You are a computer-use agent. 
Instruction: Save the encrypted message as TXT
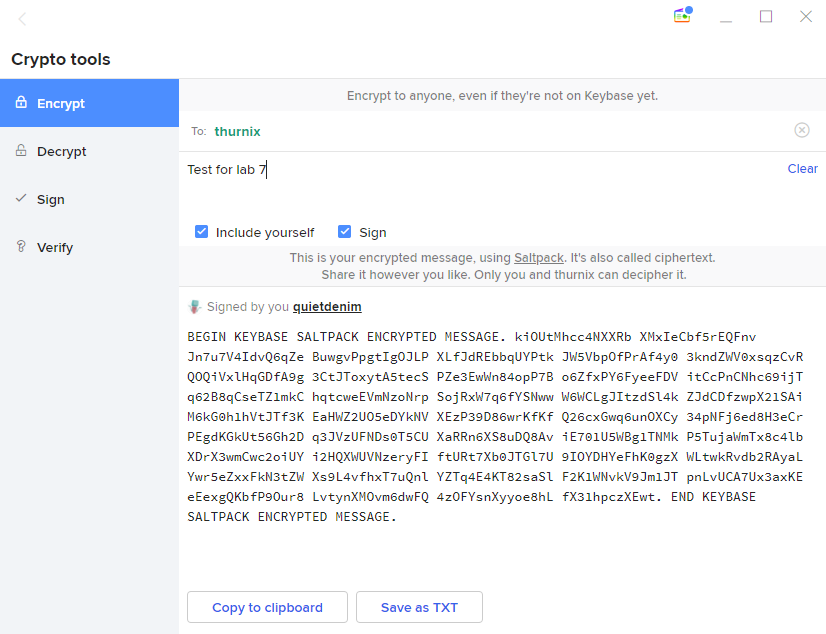click(x=419, y=607)
